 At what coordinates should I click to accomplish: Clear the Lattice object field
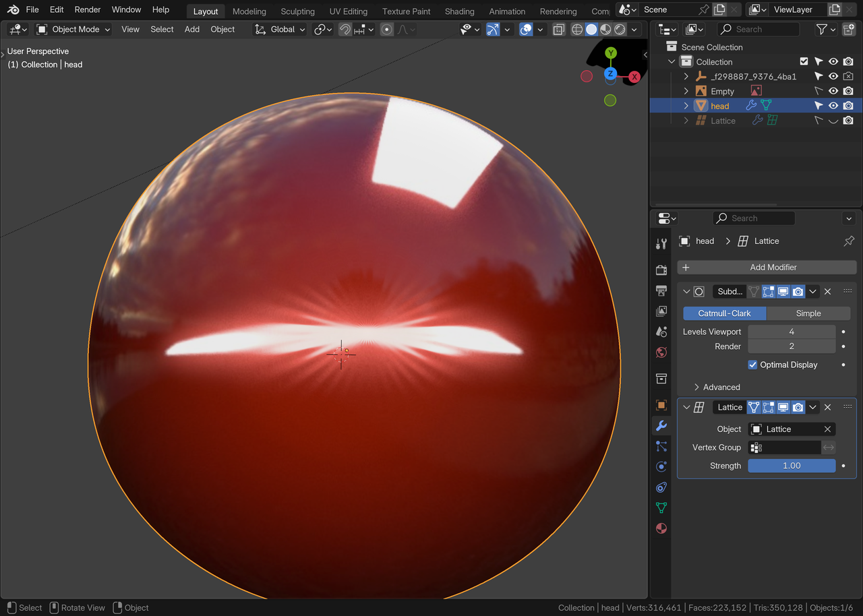pyautogui.click(x=828, y=429)
